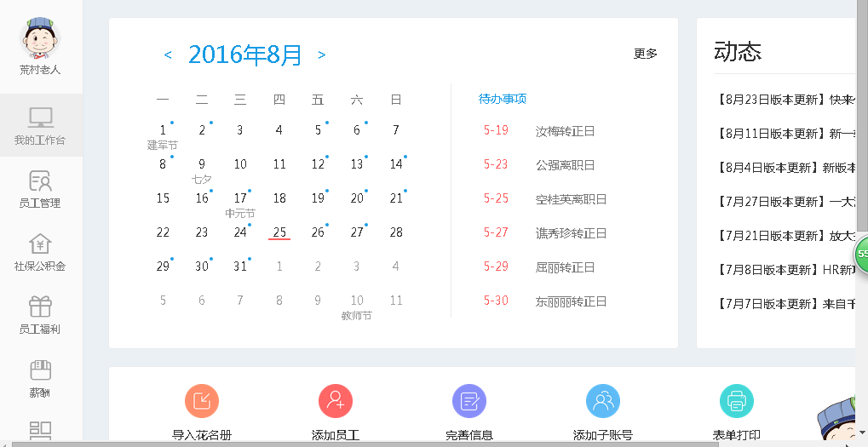The height and width of the screenshot is (447, 868).
Task: Click the 待办事项 heading
Action: pyautogui.click(x=502, y=99)
